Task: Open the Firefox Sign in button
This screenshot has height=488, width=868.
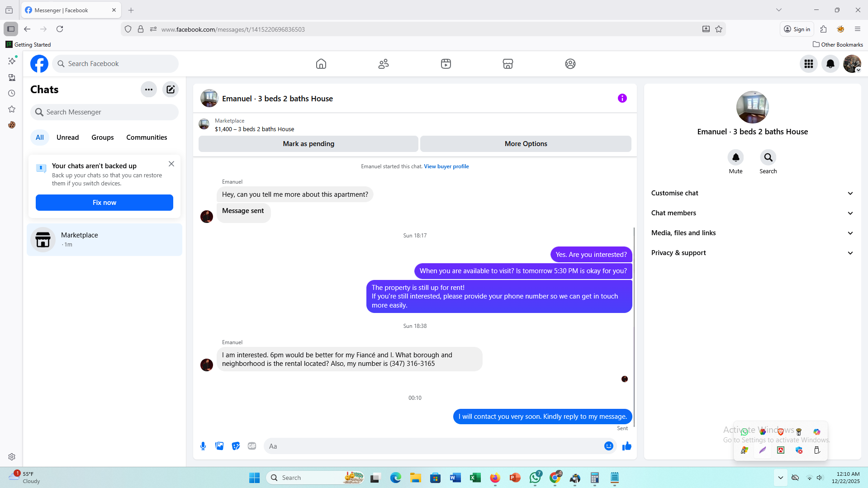Action: coord(797,29)
